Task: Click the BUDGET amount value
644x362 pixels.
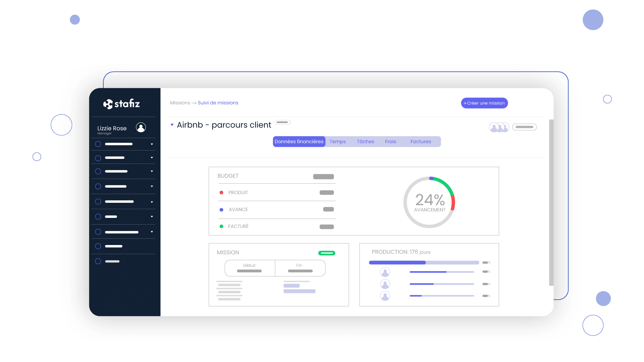Action: tap(324, 177)
